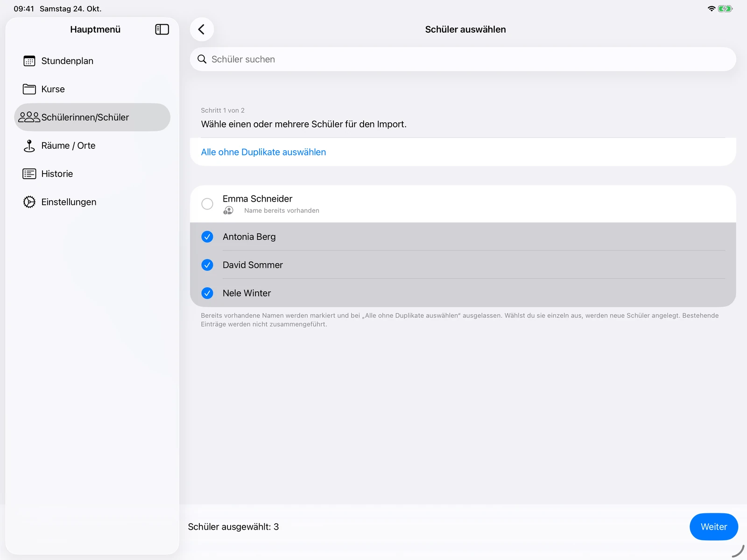Click the Weiter button
This screenshot has height=560, width=747.
point(714,527)
